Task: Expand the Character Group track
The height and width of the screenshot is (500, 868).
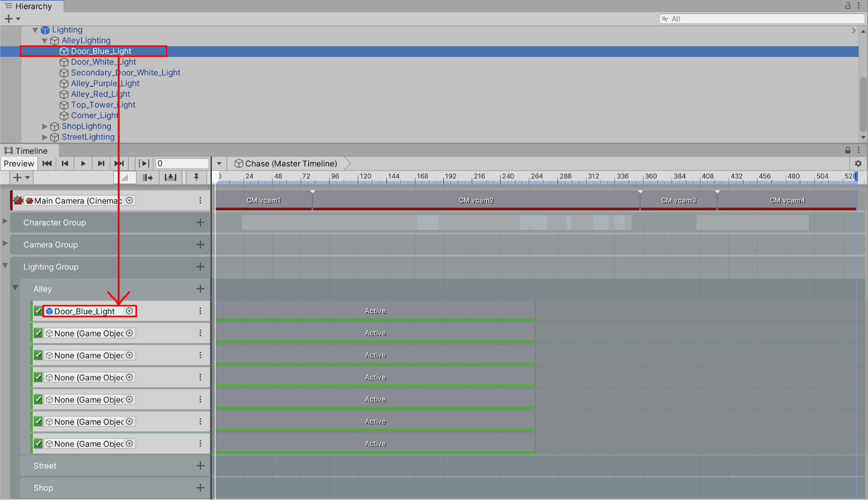Action: coord(5,221)
